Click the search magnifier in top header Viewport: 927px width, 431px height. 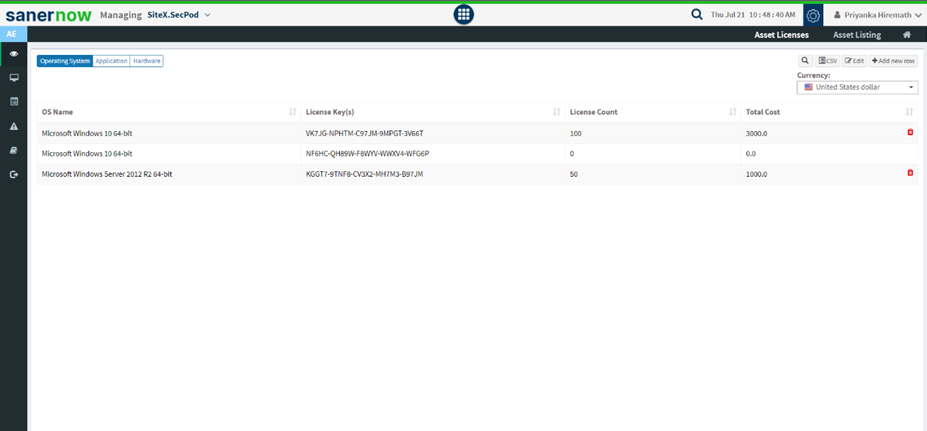[697, 15]
